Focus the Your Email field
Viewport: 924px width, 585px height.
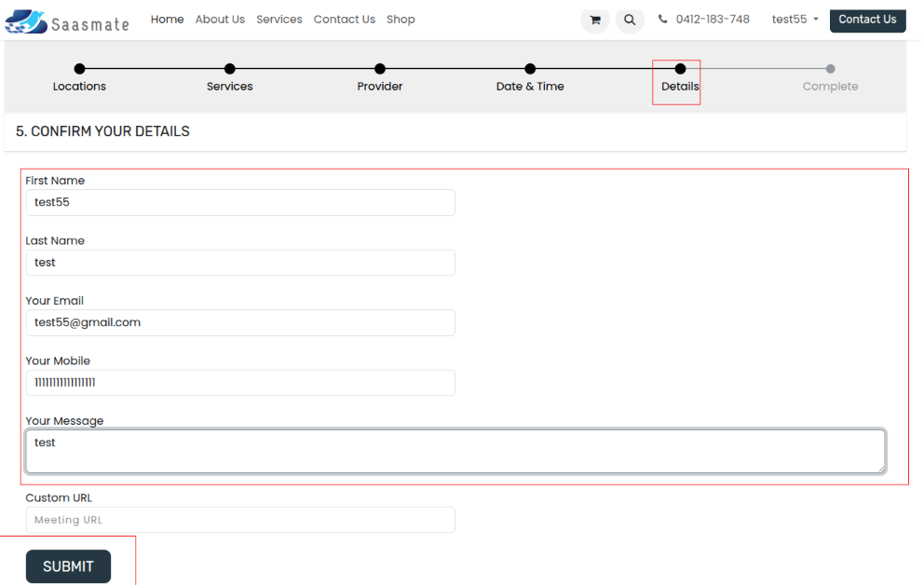click(239, 322)
